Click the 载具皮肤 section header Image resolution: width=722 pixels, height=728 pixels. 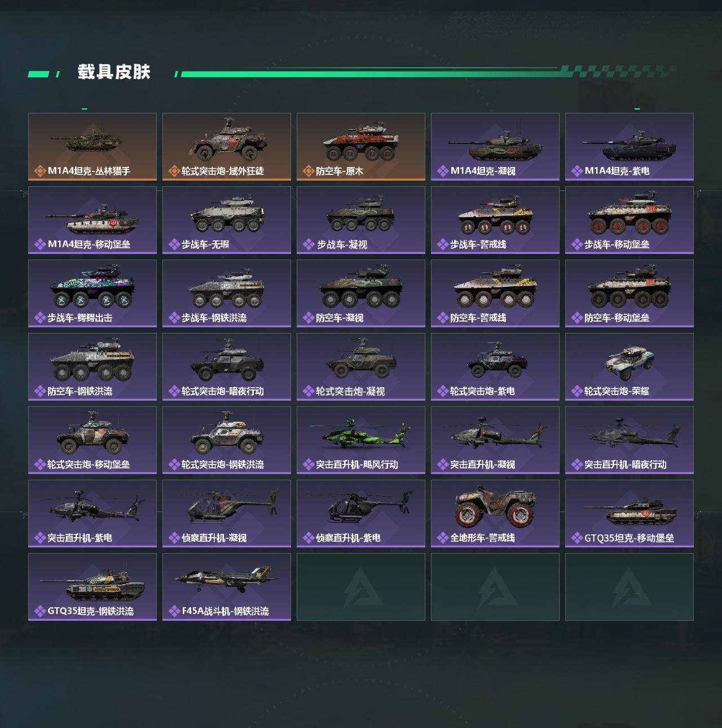click(114, 72)
